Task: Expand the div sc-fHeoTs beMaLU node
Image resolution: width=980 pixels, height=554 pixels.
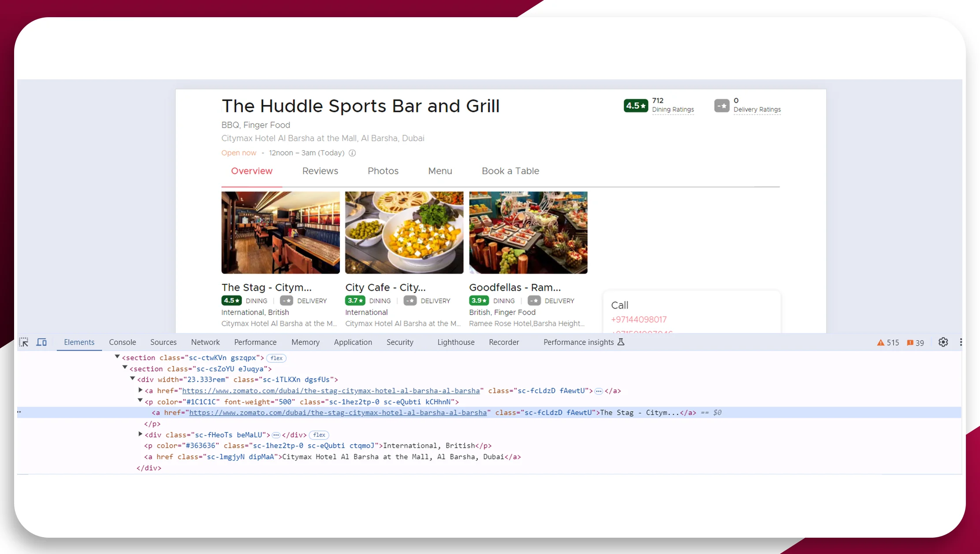Action: coord(140,434)
